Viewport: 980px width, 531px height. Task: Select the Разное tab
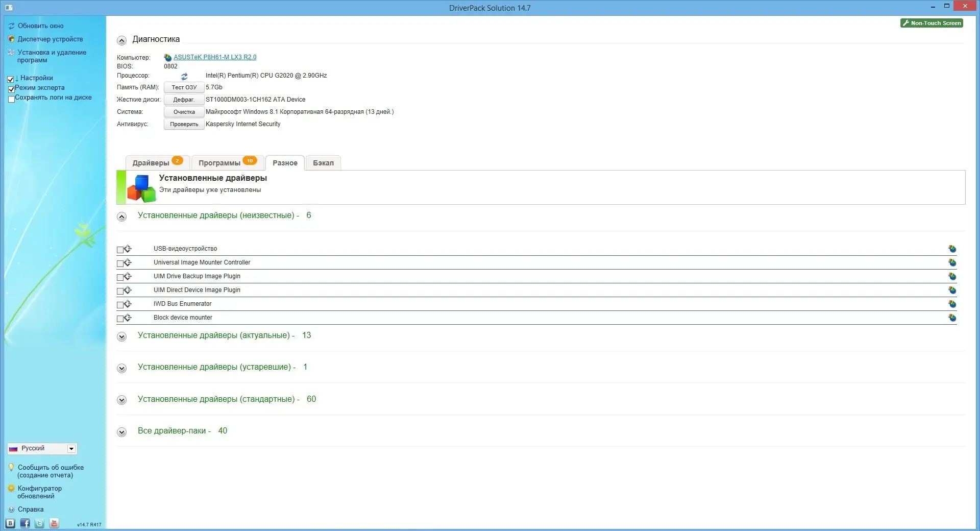pos(285,162)
